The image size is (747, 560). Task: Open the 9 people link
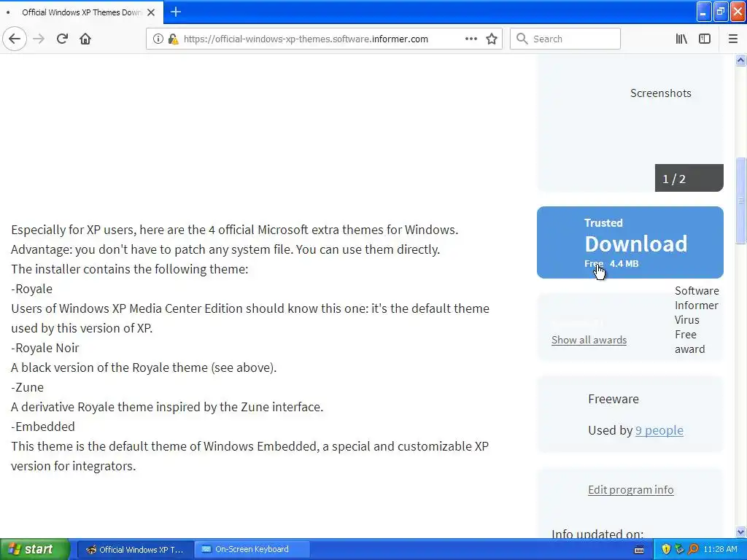coord(659,430)
